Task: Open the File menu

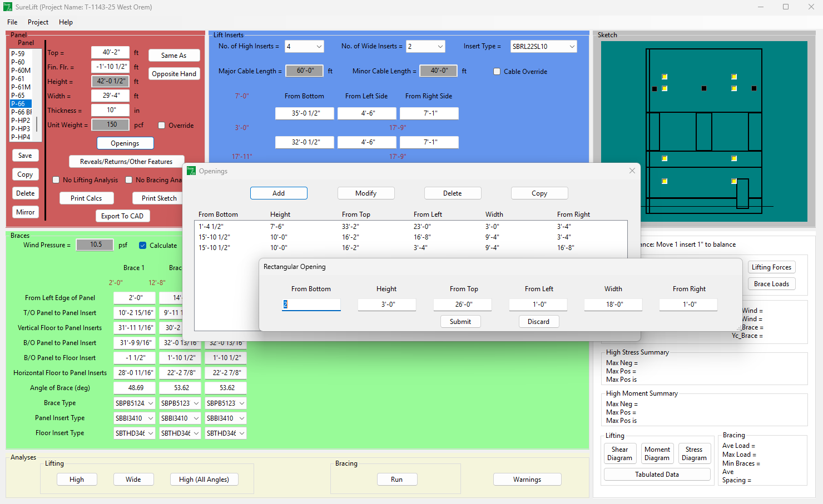Action: tap(12, 22)
